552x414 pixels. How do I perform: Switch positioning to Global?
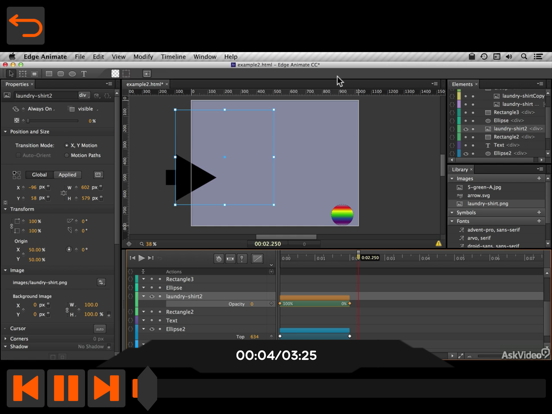pos(39,175)
